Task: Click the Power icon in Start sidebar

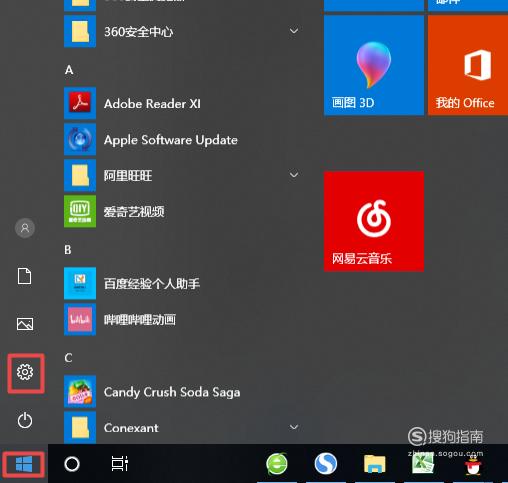Action: tap(25, 420)
